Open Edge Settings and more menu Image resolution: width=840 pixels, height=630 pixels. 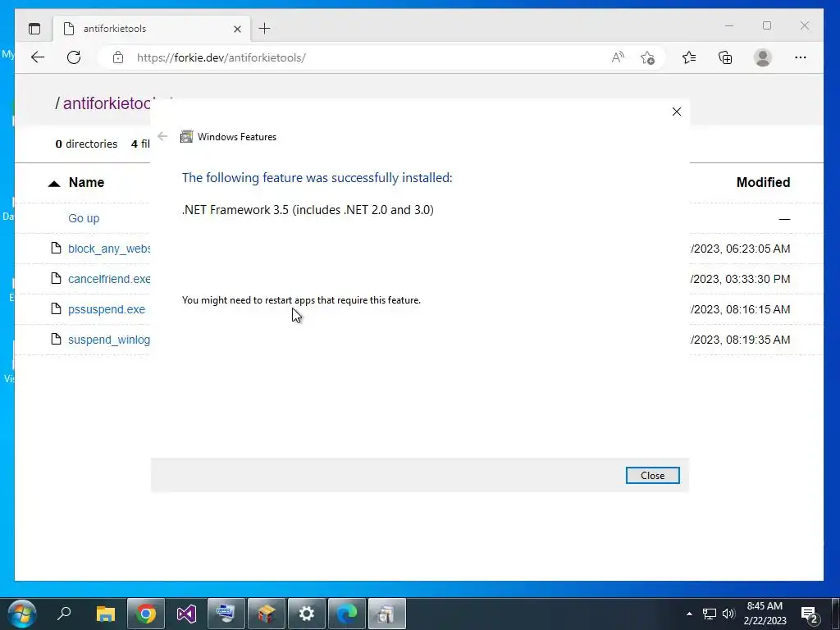801,57
